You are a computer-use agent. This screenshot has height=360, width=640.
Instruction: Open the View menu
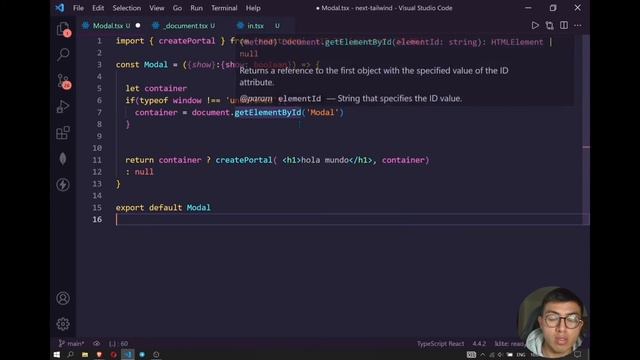(157, 8)
